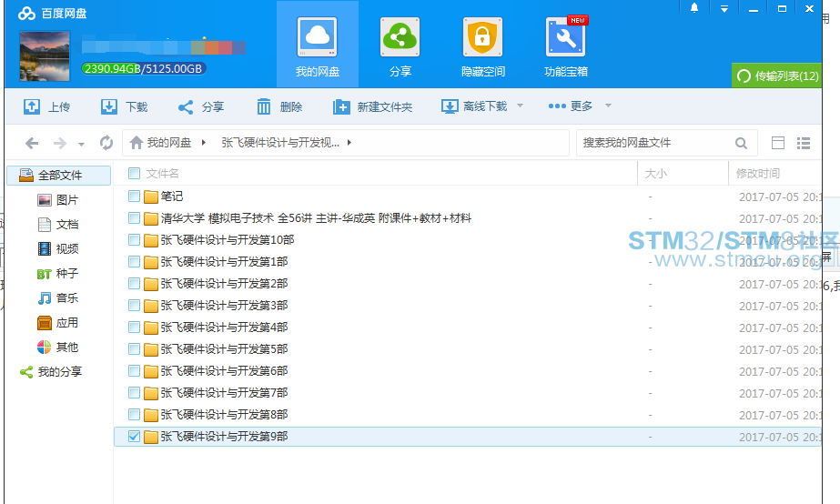The height and width of the screenshot is (504, 840).
Task: Check the box for 张飞硬件设计与开发第4部
Action: coord(134,328)
